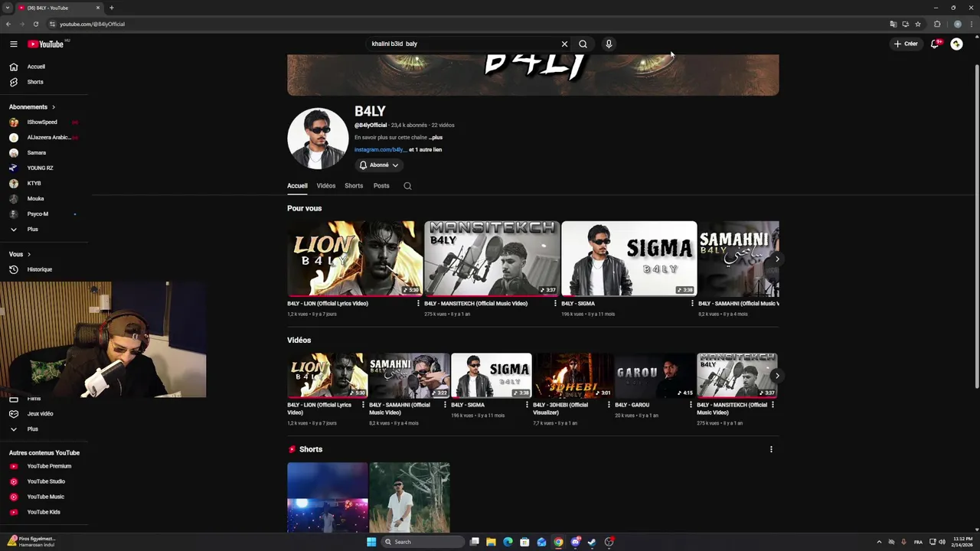
Task: Switch to the Shorts channel tab
Action: point(354,186)
